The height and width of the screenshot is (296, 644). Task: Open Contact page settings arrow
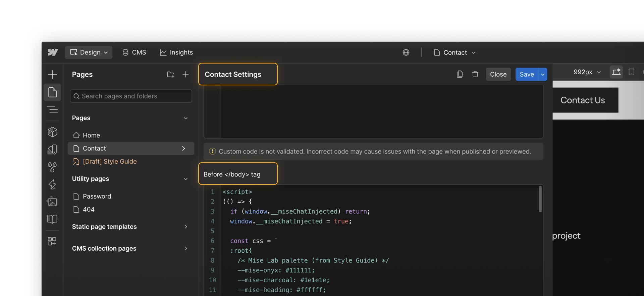tap(183, 149)
